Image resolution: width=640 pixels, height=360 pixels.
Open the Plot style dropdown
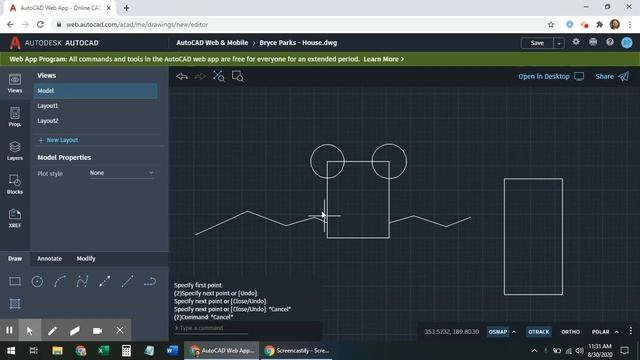tap(122, 173)
